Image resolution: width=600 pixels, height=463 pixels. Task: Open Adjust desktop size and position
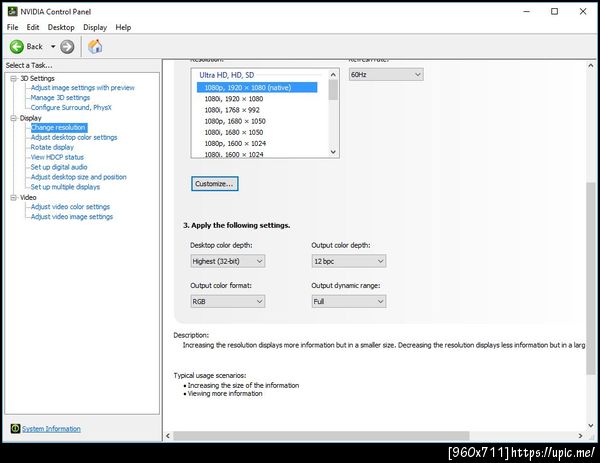[x=78, y=177]
